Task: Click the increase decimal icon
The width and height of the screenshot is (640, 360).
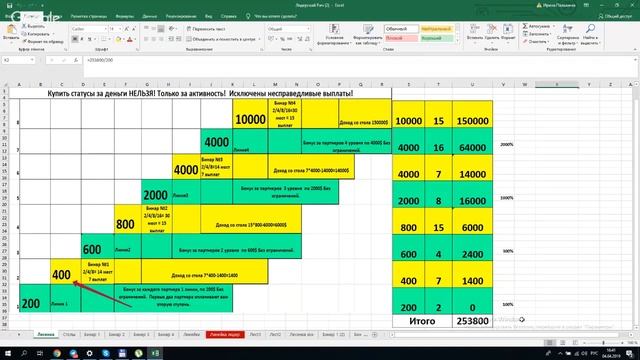Action: point(300,39)
